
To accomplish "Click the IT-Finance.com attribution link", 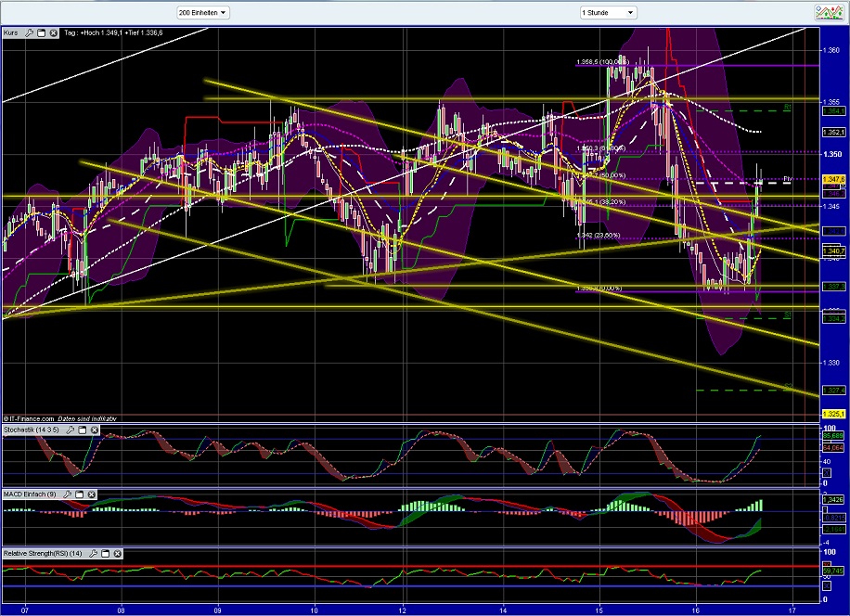I will pyautogui.click(x=32, y=418).
